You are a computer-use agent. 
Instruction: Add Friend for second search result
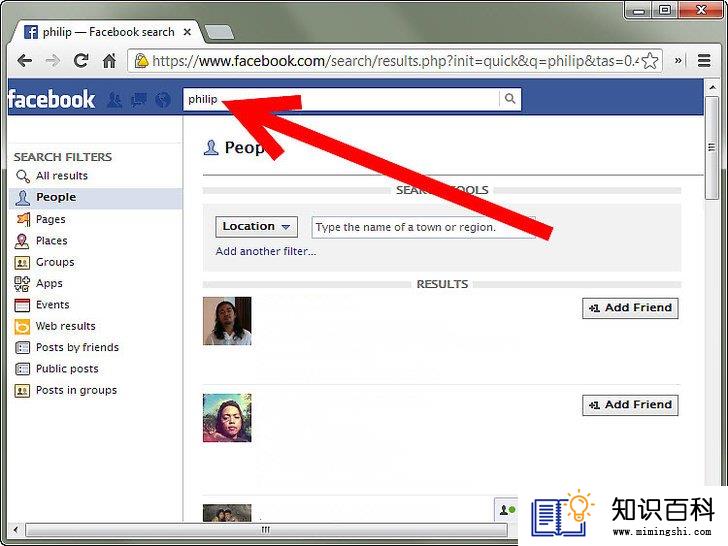[630, 405]
